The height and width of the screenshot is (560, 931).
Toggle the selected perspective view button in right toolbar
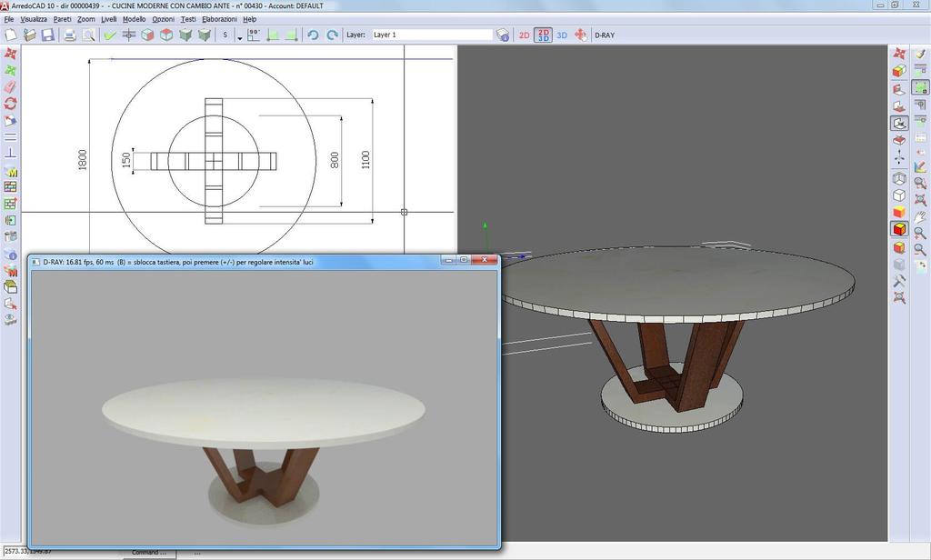(x=899, y=123)
